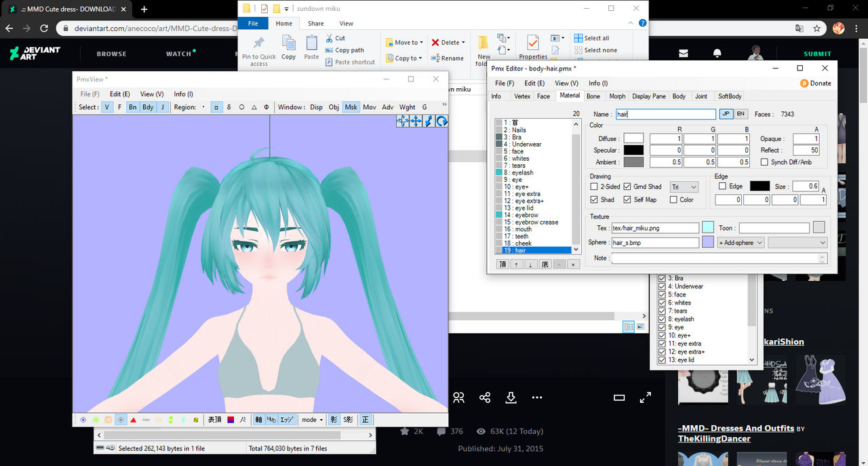The width and height of the screenshot is (868, 466).
Task: Switch to the Bone tab
Action: tap(593, 96)
